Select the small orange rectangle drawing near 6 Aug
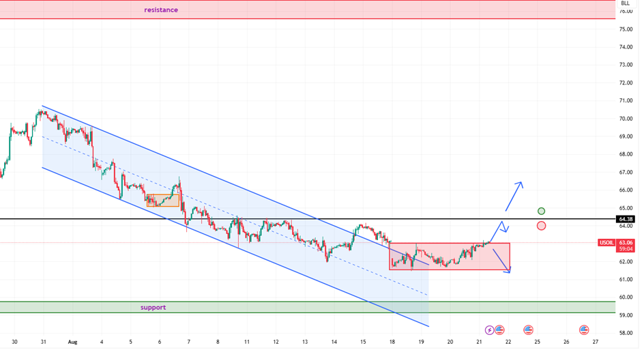 [x=163, y=200]
